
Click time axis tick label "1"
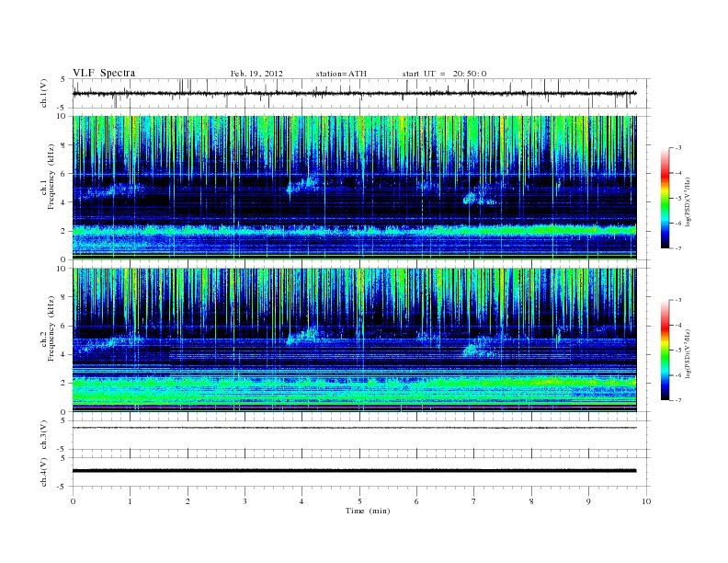(130, 501)
